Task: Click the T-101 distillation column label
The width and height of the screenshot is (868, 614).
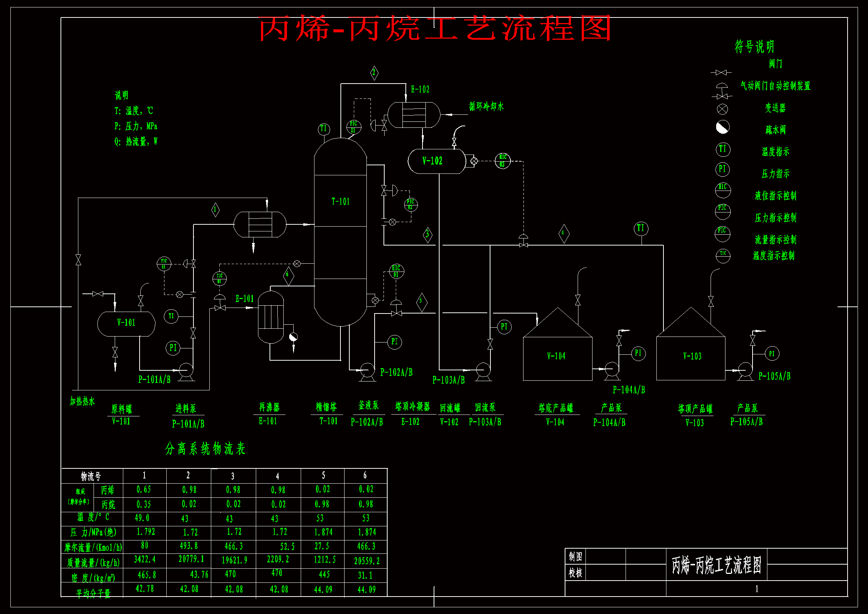Action: 340,201
